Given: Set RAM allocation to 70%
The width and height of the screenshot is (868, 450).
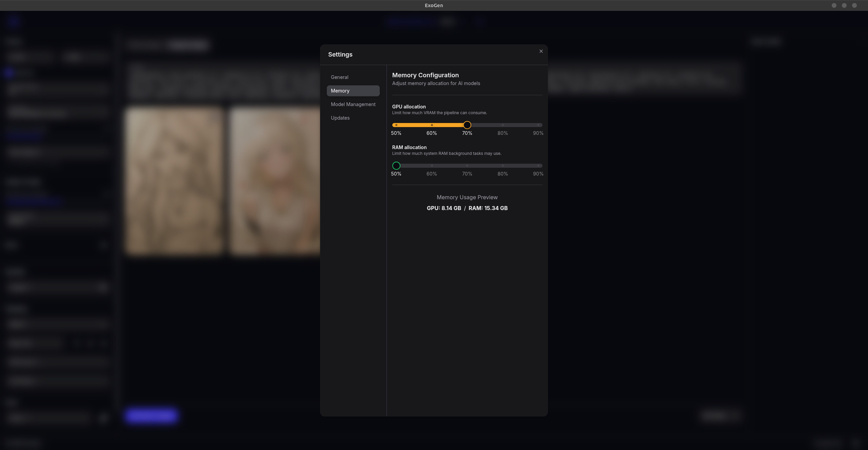Looking at the screenshot, I should pyautogui.click(x=467, y=166).
